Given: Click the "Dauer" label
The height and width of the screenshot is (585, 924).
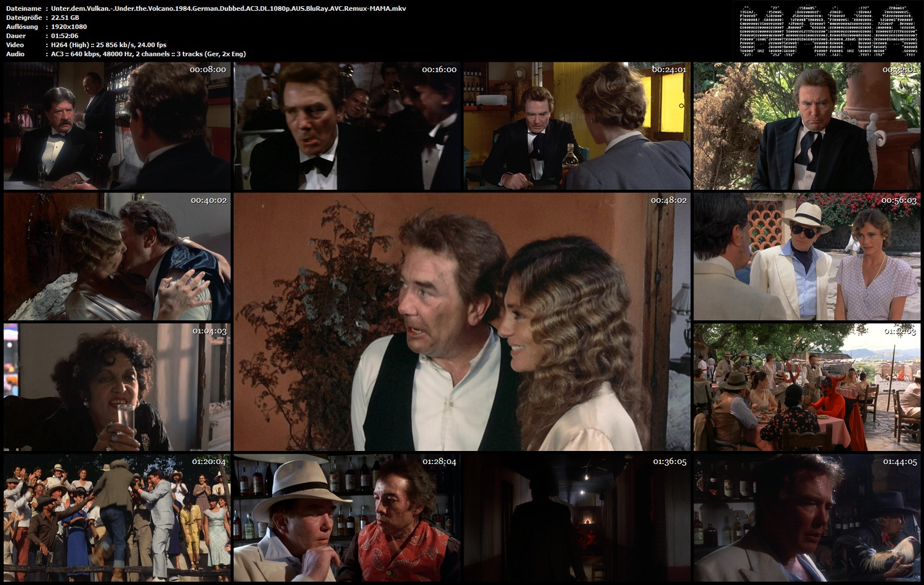Looking at the screenshot, I should [16, 36].
